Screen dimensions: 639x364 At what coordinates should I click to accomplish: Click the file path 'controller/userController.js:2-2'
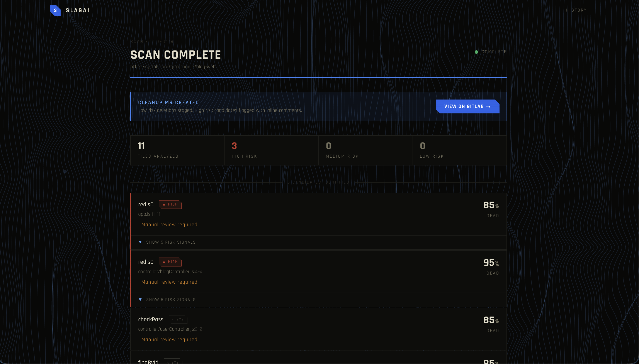coord(170,329)
